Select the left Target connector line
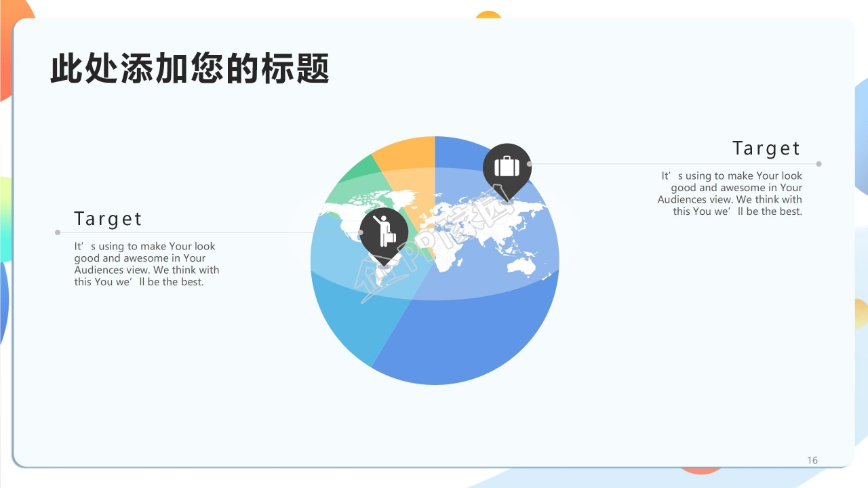This screenshot has width=868, height=488. tap(203, 232)
